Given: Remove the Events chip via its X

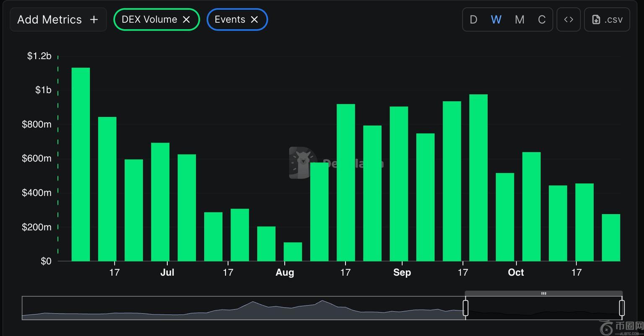Looking at the screenshot, I should [254, 20].
